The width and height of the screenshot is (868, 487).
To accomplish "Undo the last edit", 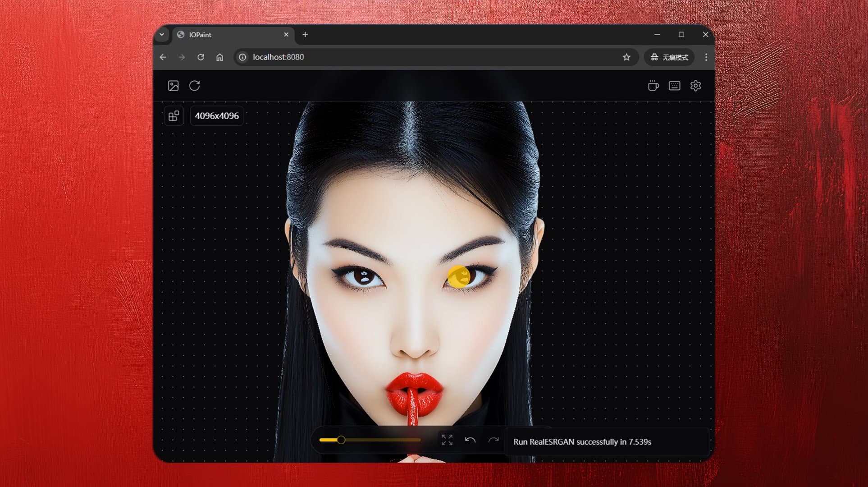I will click(470, 440).
